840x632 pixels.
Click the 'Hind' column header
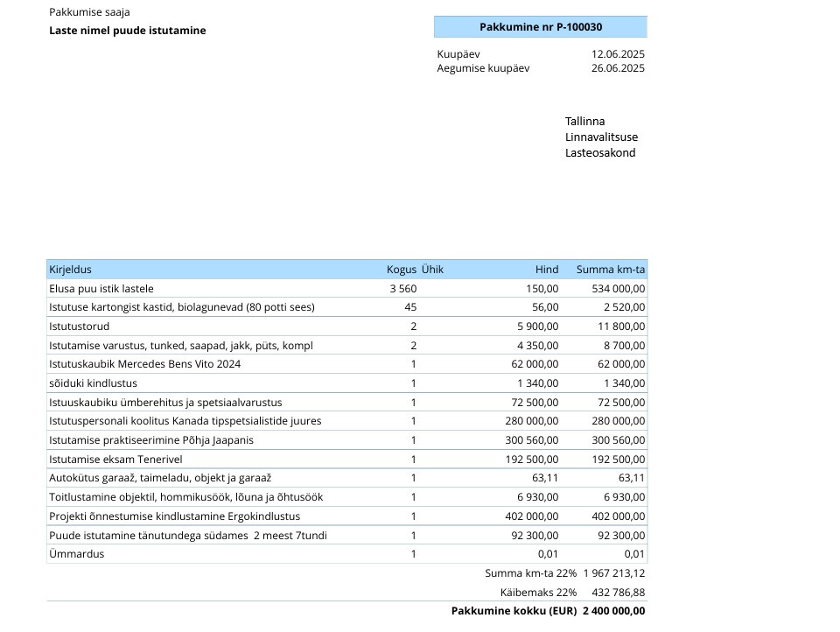[x=546, y=270]
